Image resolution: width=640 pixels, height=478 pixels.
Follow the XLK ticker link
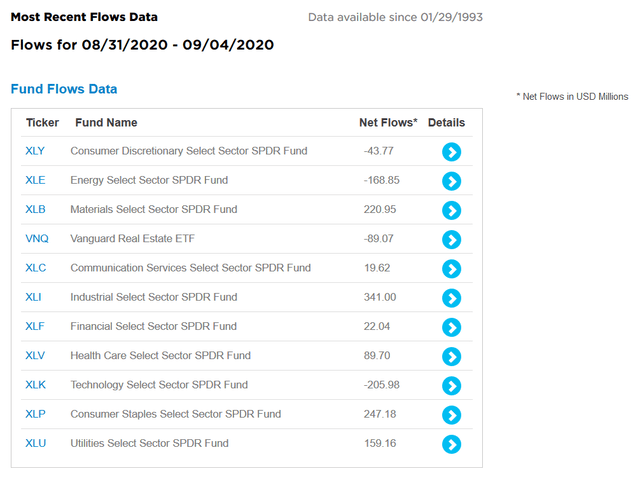[x=36, y=385]
